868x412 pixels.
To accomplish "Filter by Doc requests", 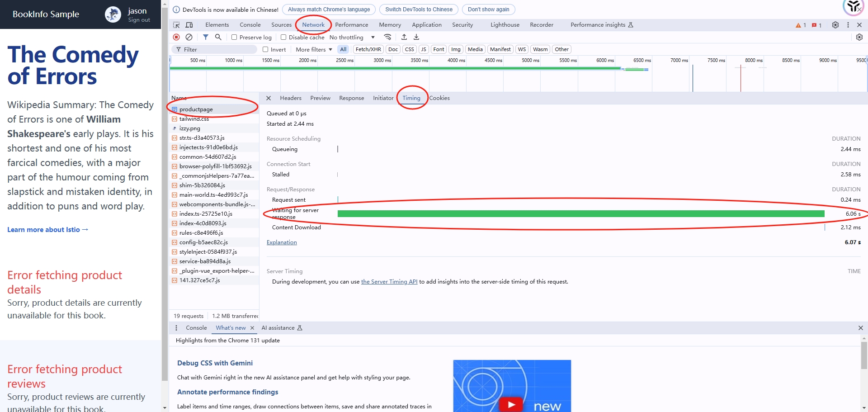I will [x=393, y=49].
